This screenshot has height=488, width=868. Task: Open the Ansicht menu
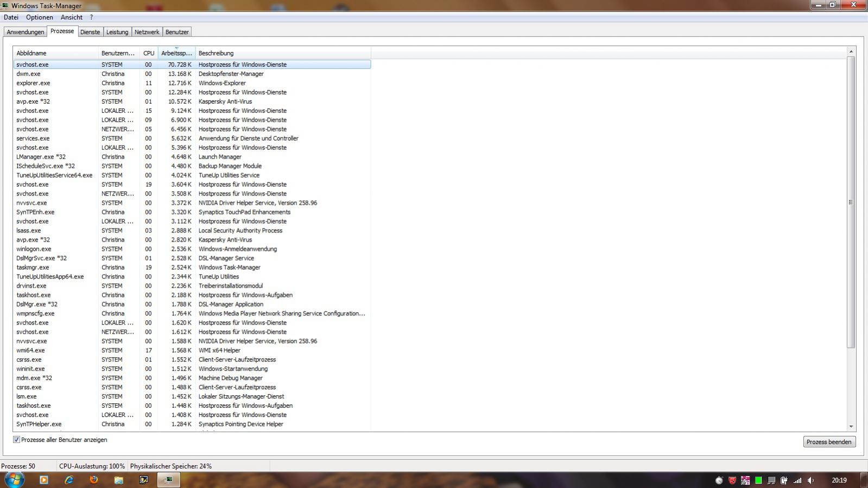click(x=72, y=17)
